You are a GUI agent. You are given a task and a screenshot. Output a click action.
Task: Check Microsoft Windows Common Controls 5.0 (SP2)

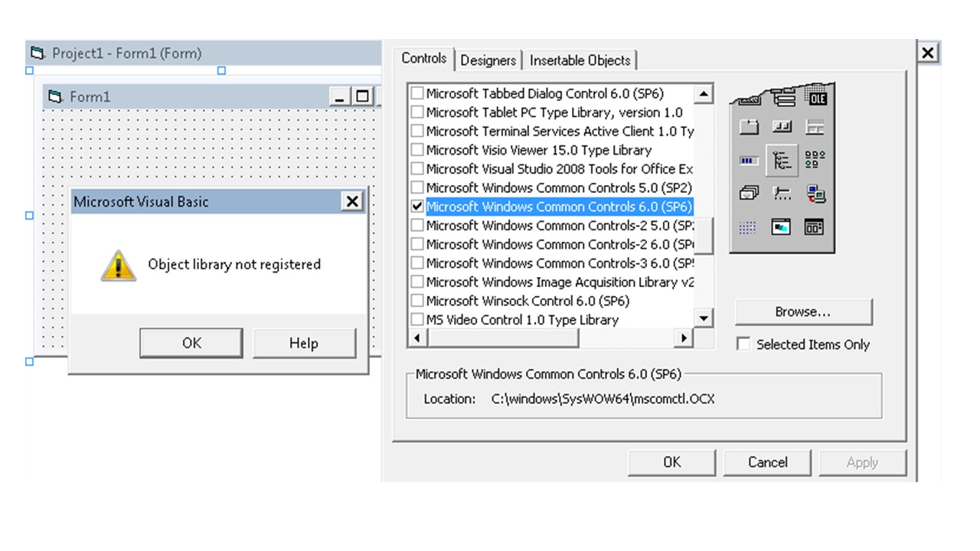(x=417, y=187)
